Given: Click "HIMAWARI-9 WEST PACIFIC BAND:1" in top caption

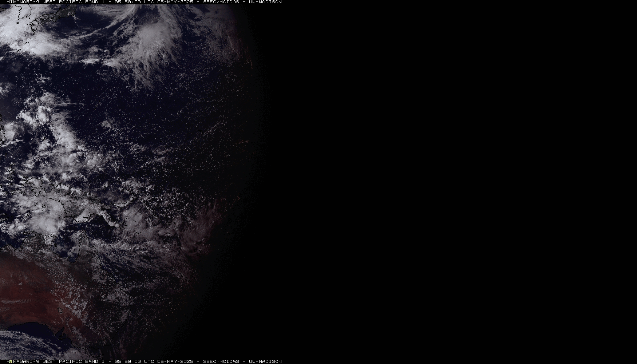Looking at the screenshot, I should 56,2.
